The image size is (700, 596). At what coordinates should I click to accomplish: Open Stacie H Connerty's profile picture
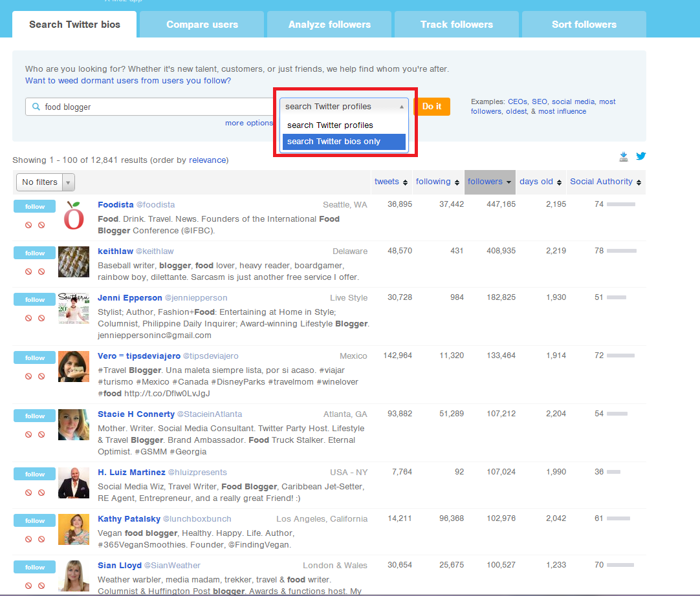point(74,425)
